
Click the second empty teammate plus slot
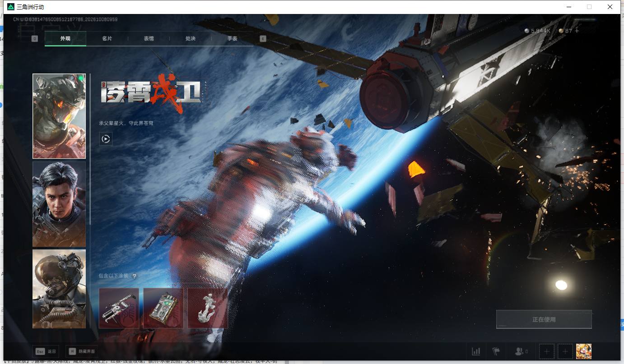(565, 351)
